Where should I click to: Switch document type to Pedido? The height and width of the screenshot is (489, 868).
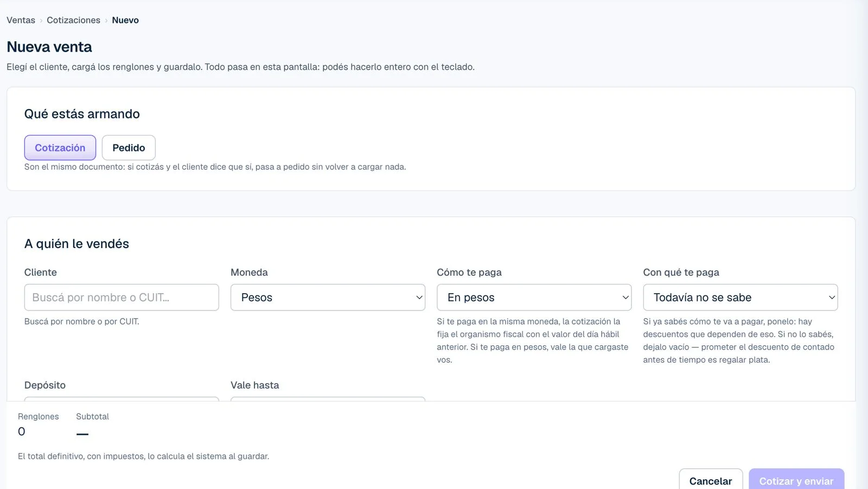click(x=129, y=148)
